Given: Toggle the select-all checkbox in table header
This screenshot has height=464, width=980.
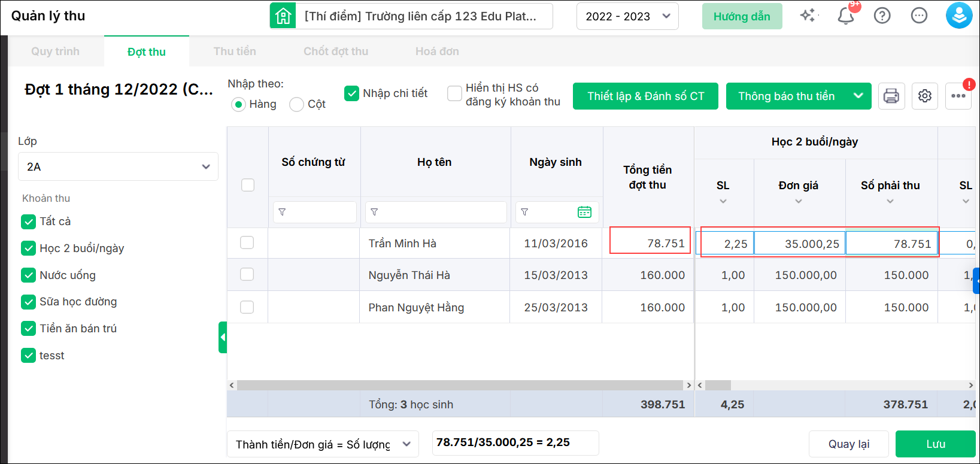Looking at the screenshot, I should tap(248, 185).
